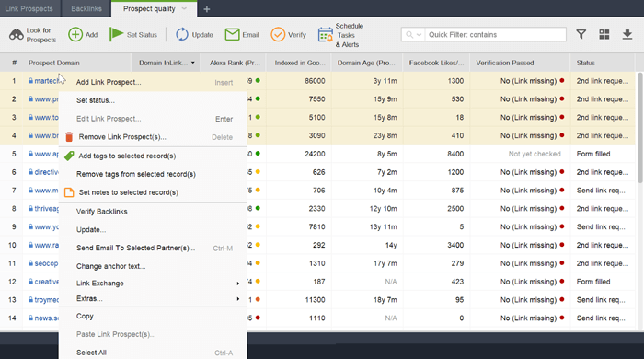Switch to the Backlinks tab
This screenshot has width=644, height=359.
(86, 8)
